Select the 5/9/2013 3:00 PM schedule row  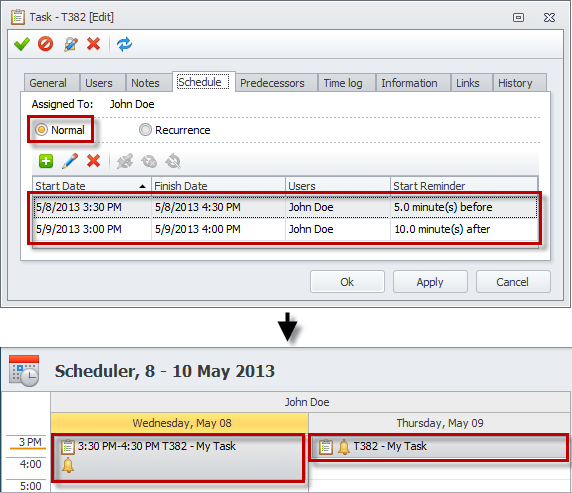point(285,229)
